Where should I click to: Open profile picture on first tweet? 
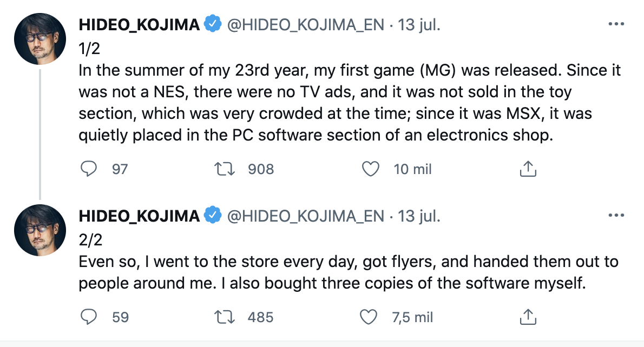pos(41,38)
